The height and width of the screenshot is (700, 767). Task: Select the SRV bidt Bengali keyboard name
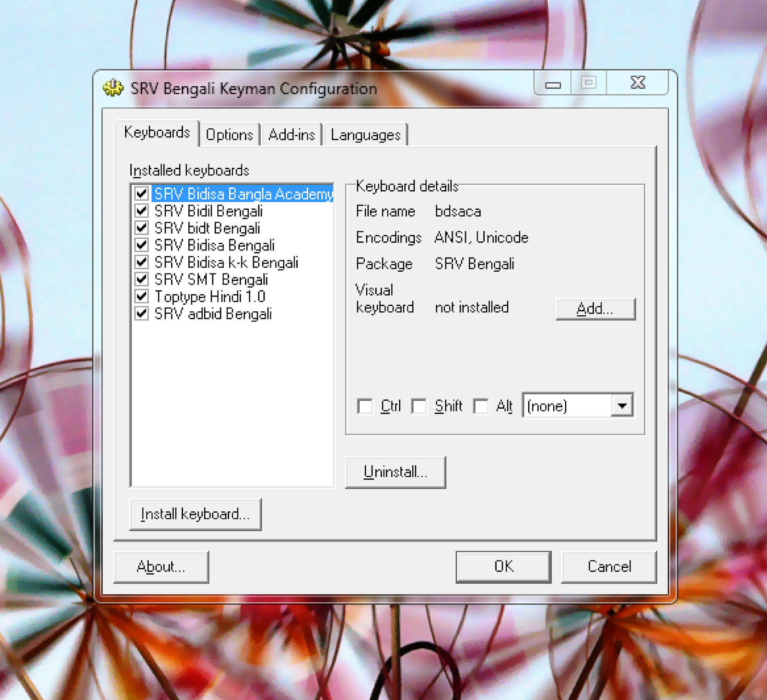[x=207, y=228]
